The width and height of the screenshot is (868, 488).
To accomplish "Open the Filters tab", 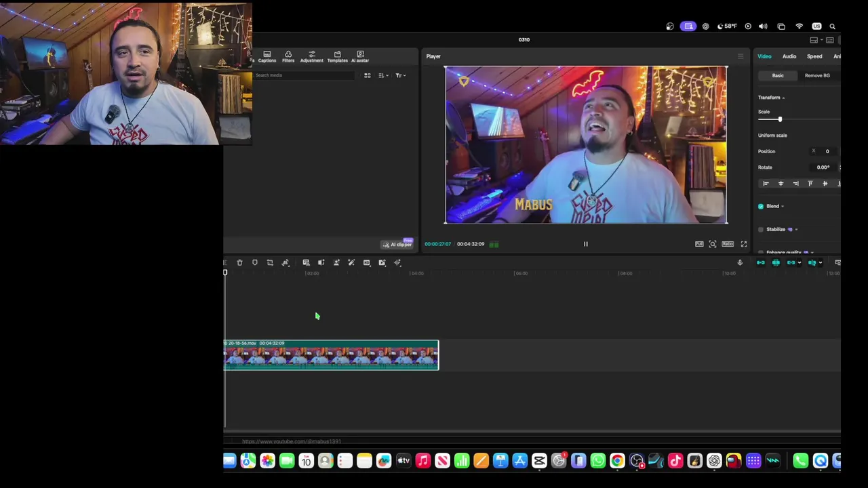I will click(x=288, y=56).
